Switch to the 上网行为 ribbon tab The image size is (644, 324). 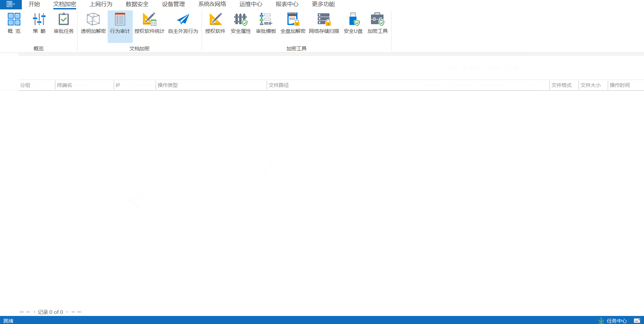click(x=101, y=4)
